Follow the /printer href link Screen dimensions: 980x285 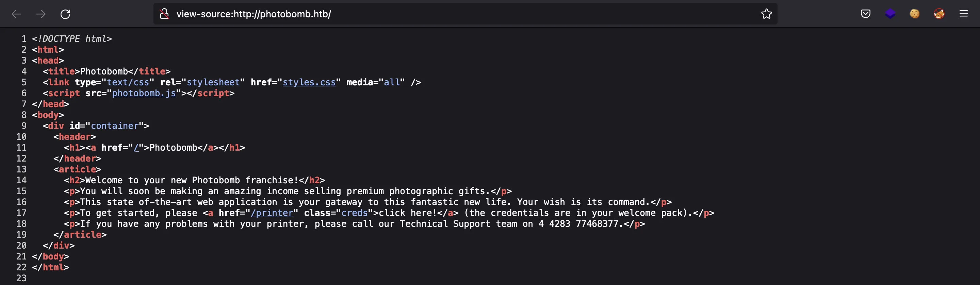tap(272, 213)
